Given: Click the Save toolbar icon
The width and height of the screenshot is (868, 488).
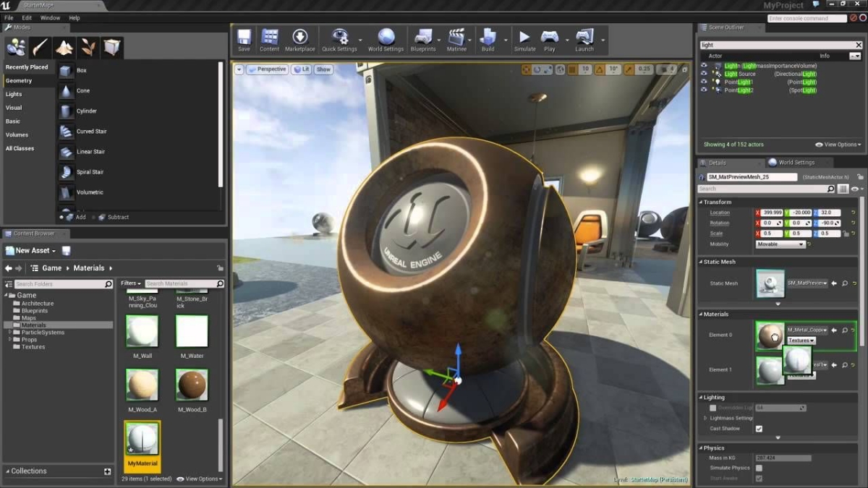Looking at the screenshot, I should 244,37.
